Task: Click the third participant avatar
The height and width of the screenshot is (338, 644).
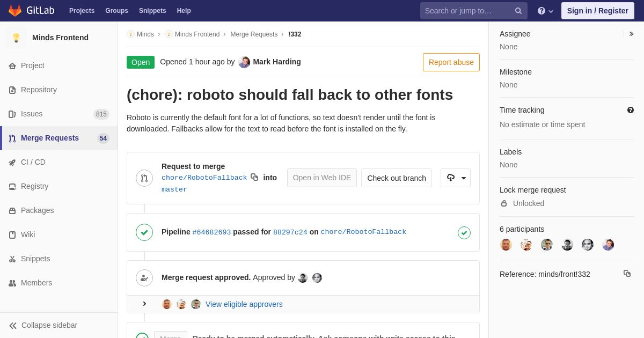Action: [x=547, y=245]
